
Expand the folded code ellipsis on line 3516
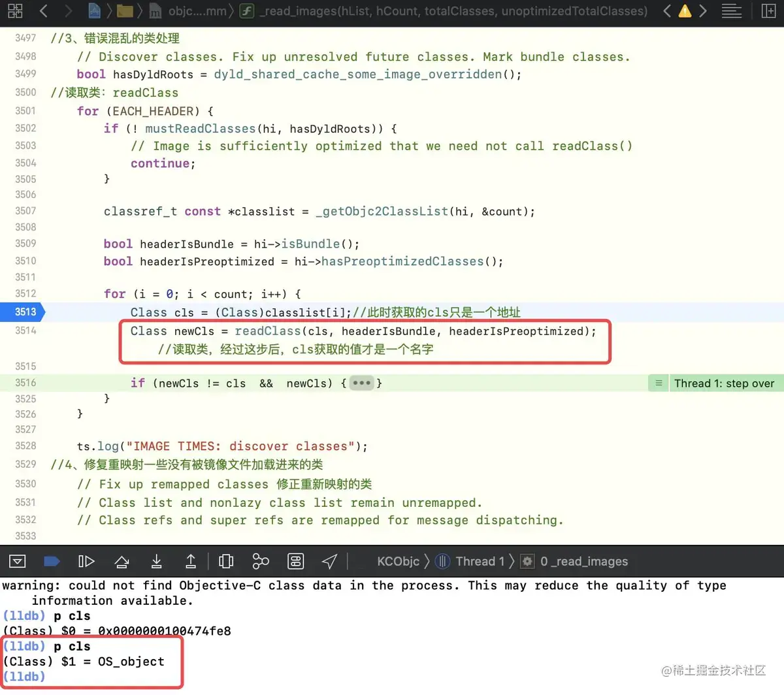pos(361,383)
